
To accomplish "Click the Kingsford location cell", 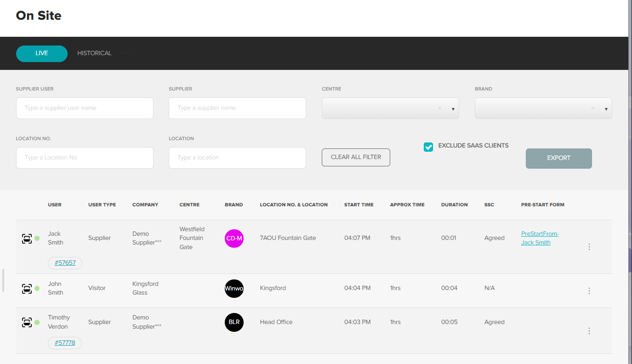I will [x=273, y=288].
